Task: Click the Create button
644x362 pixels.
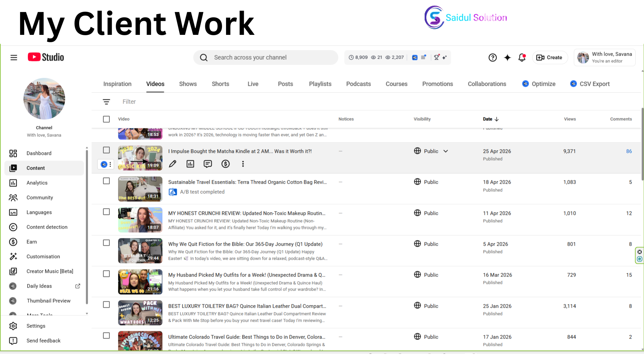Action: [x=550, y=57]
